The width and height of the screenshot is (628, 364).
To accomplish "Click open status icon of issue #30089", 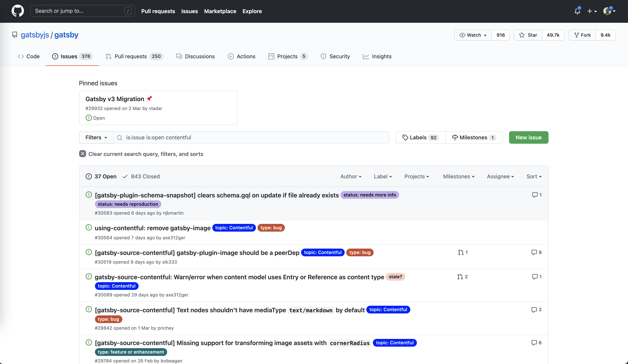I will pyautogui.click(x=89, y=277).
